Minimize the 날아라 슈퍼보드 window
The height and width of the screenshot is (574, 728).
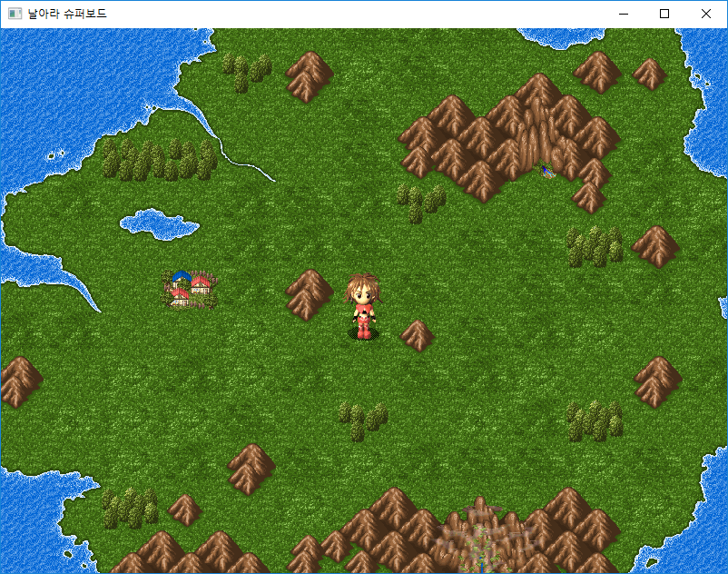tap(624, 14)
